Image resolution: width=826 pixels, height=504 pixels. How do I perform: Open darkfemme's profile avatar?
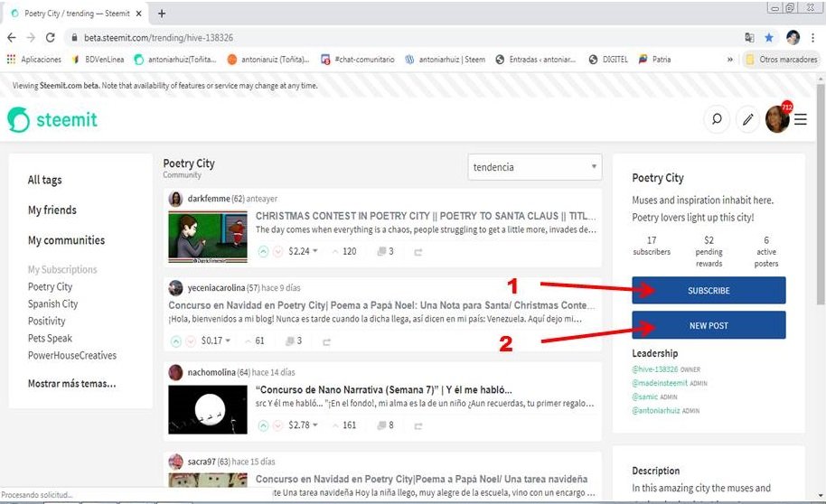click(x=175, y=199)
